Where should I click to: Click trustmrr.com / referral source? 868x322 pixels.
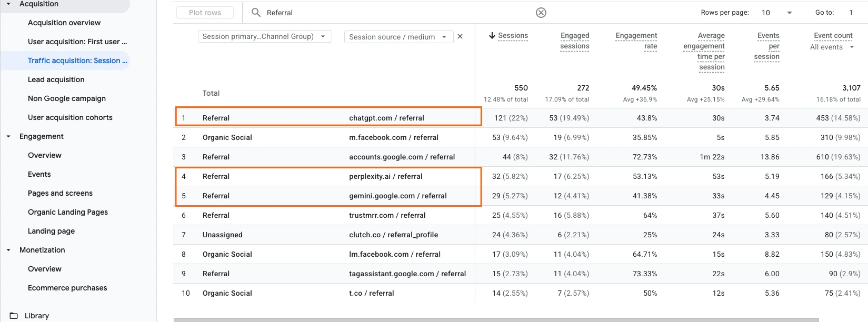(x=387, y=215)
